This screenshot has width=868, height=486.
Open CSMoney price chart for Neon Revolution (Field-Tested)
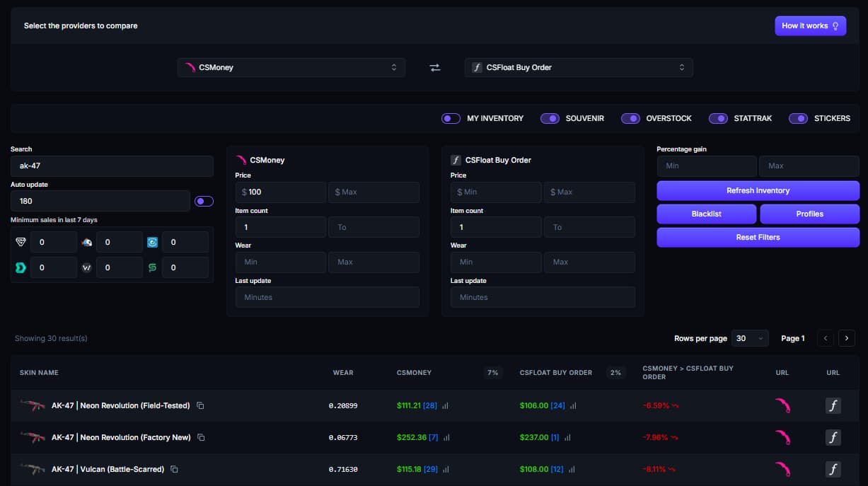pos(445,406)
